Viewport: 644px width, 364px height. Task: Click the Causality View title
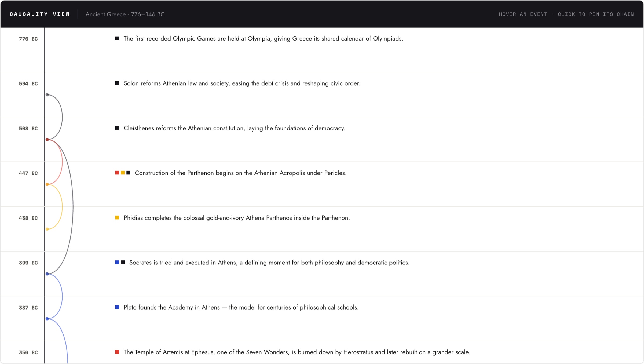pyautogui.click(x=40, y=14)
